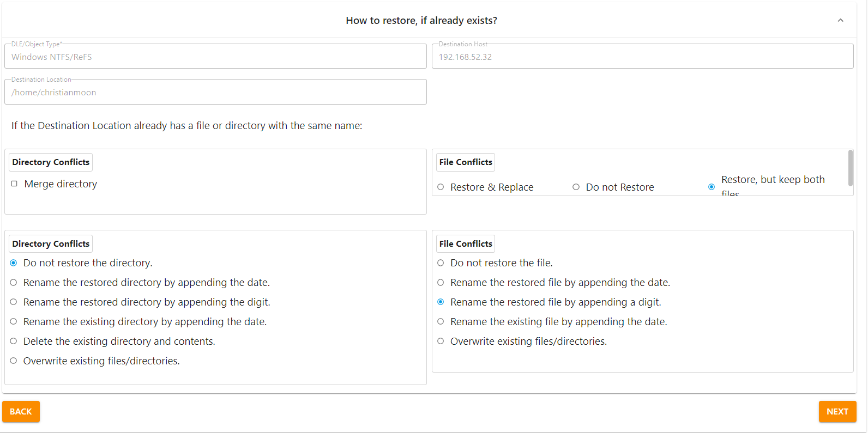Choose Restore, but keep both files
Viewport: 868px width, 433px height.
pyautogui.click(x=712, y=187)
